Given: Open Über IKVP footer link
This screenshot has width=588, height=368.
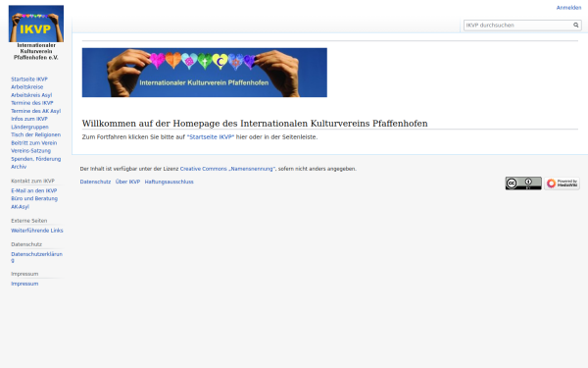Looking at the screenshot, I should pos(127,182).
